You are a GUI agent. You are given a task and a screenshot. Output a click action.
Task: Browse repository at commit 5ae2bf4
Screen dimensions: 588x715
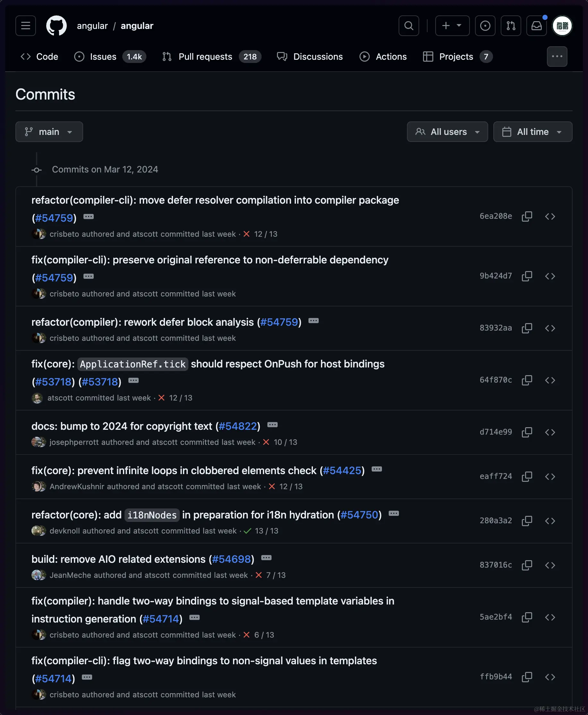(550, 617)
